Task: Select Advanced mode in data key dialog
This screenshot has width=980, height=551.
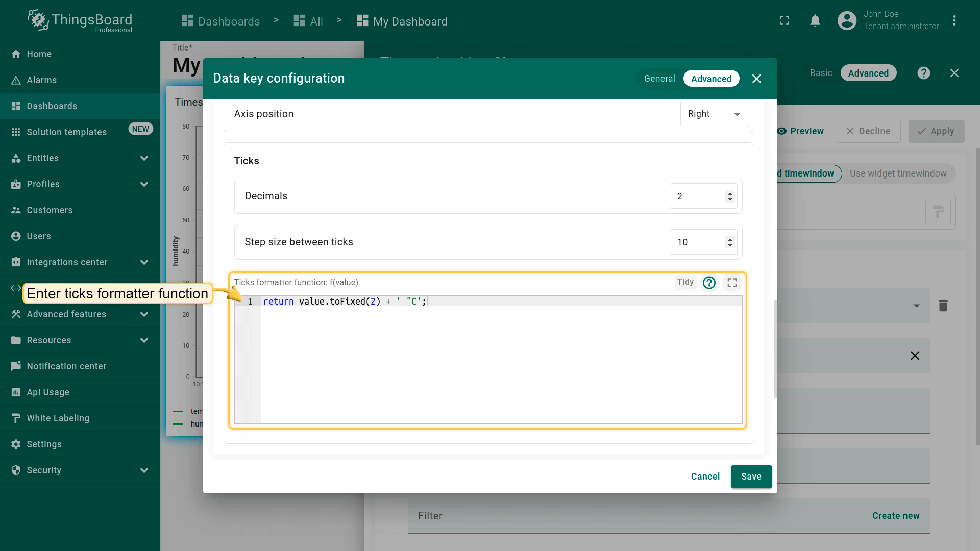Action: pyautogui.click(x=711, y=79)
